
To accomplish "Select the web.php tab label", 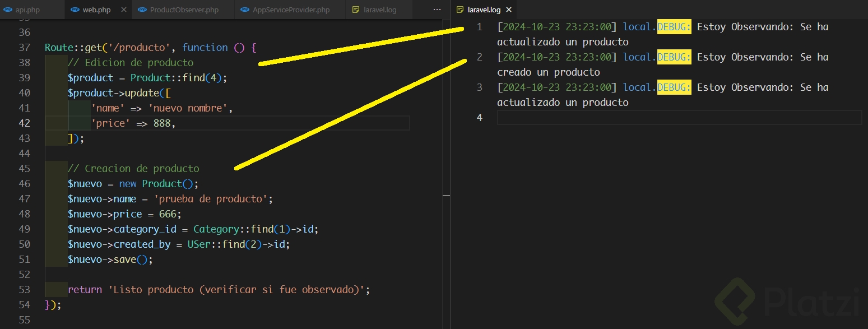I will click(96, 10).
